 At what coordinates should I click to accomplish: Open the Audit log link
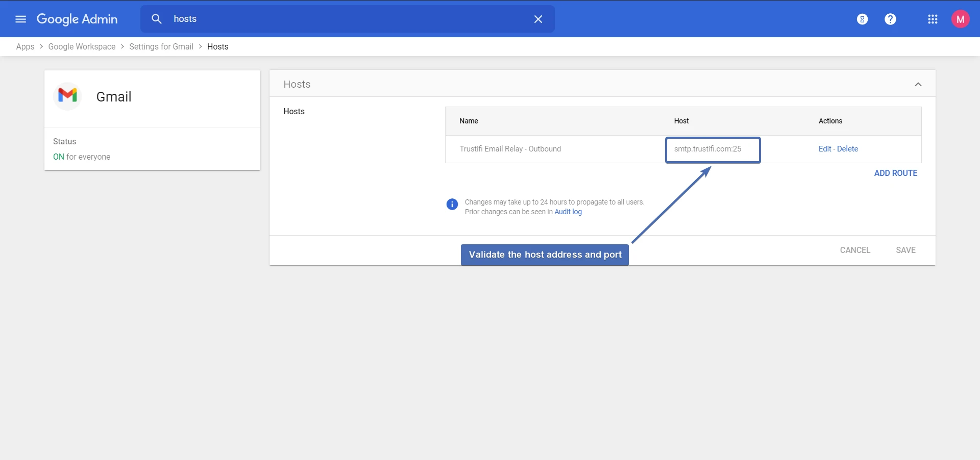(568, 212)
